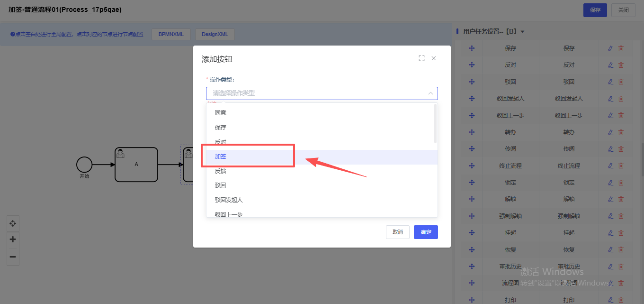The width and height of the screenshot is (644, 304).
Task: Click the 取消 button
Action: tap(397, 232)
